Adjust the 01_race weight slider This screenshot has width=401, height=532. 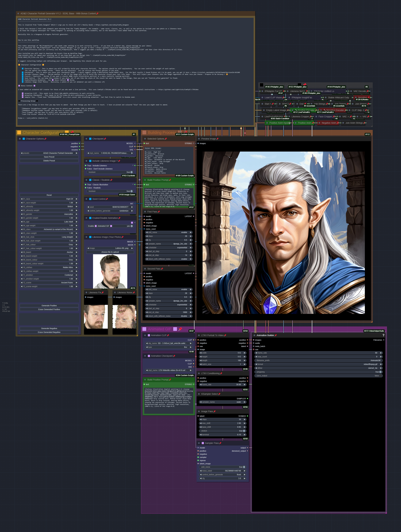click(x=49, y=203)
